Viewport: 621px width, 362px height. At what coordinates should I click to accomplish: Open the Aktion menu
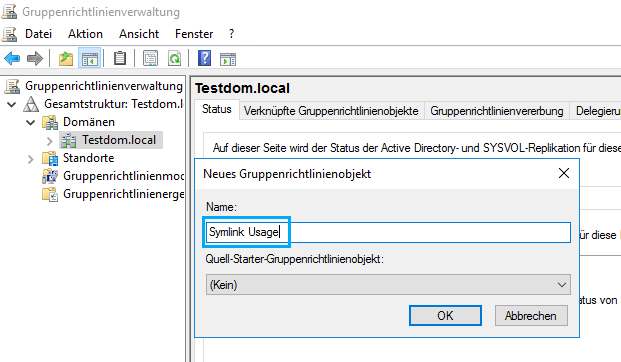85,34
